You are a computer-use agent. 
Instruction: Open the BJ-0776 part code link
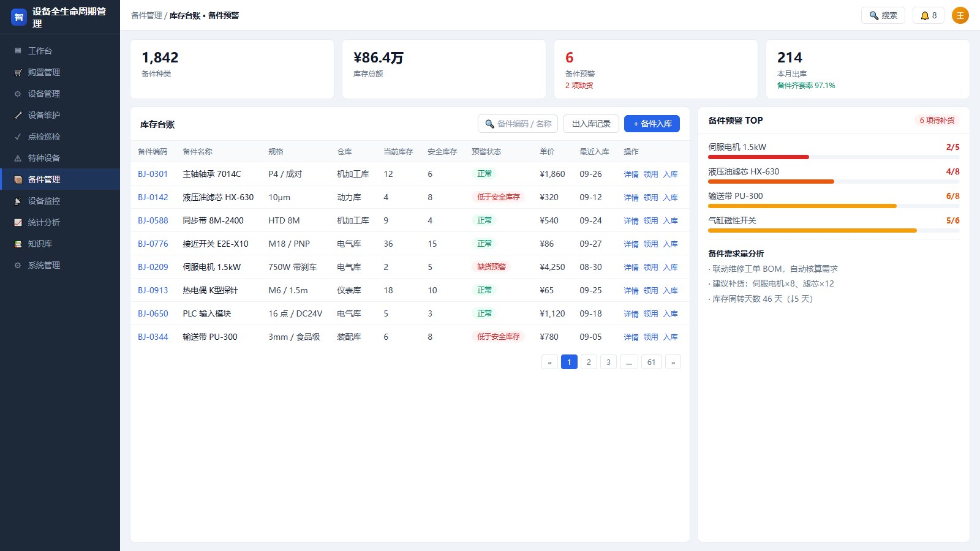pos(153,244)
